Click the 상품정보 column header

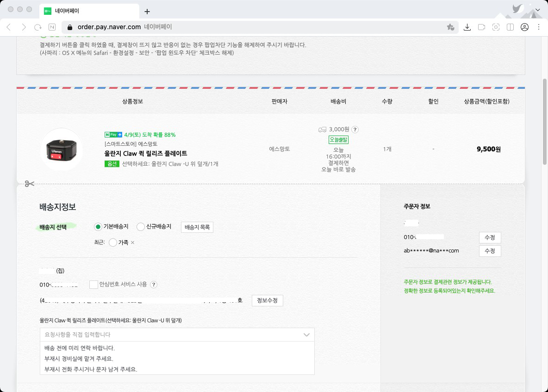(x=132, y=101)
